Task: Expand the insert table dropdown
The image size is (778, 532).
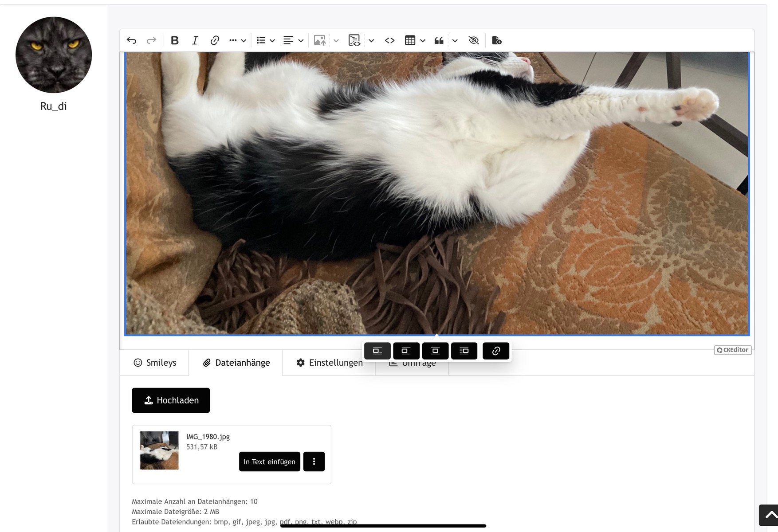Action: coord(423,40)
